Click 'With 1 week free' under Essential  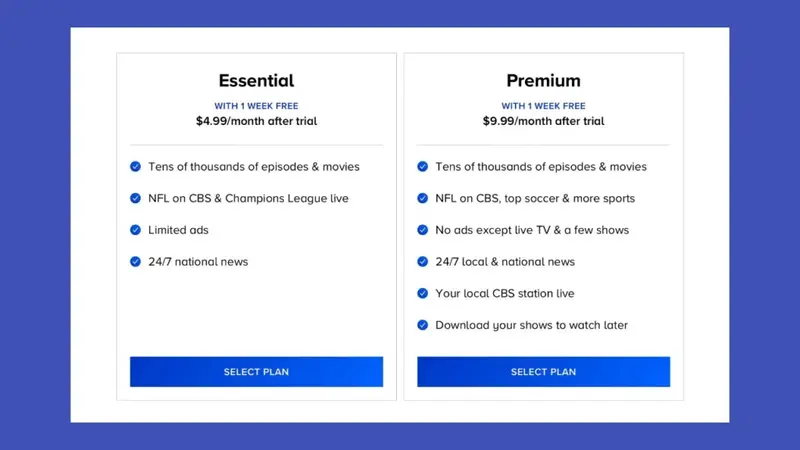pos(256,106)
